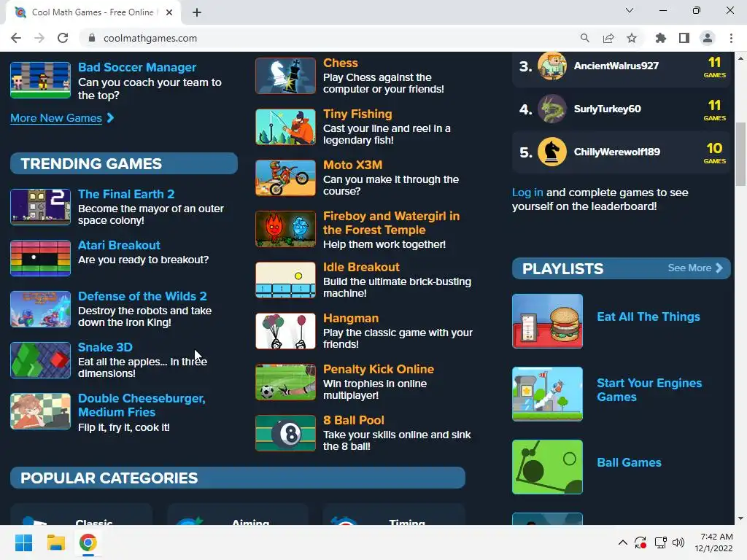Click the page vertical scrollbar thumb
747x560 pixels.
point(740,155)
